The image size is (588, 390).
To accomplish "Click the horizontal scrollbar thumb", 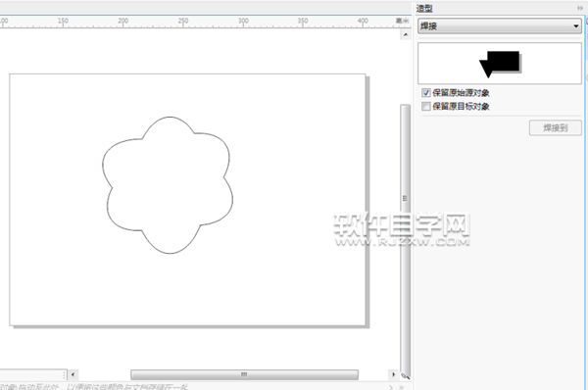I will pyautogui.click(x=244, y=374).
